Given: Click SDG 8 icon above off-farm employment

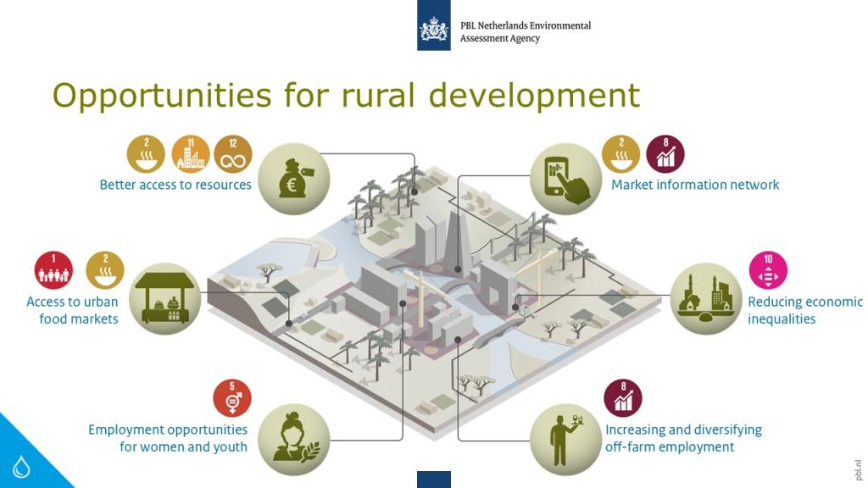Looking at the screenshot, I should tap(623, 398).
